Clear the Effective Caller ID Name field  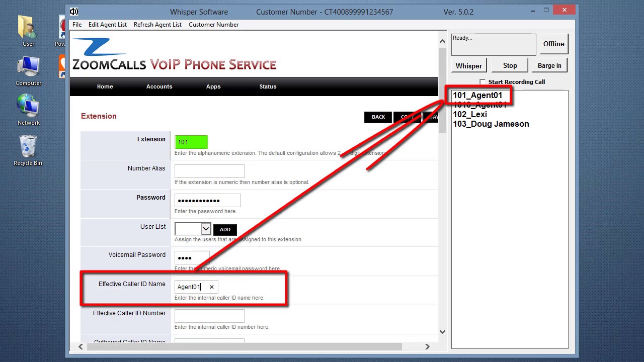(x=211, y=287)
